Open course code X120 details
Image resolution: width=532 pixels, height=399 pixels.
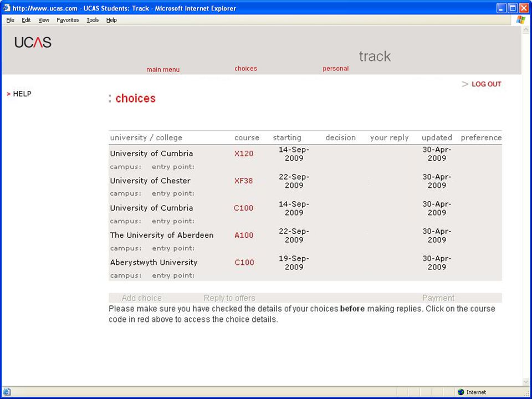(244, 154)
